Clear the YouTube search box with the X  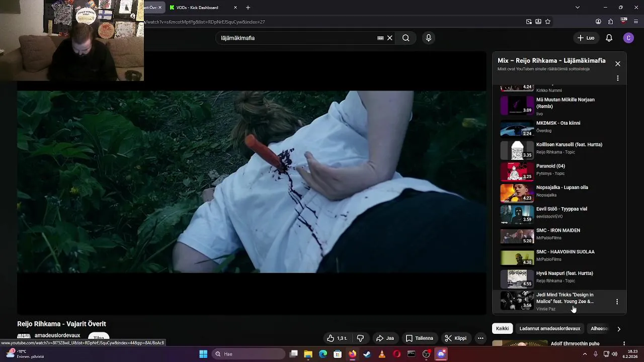(x=389, y=38)
